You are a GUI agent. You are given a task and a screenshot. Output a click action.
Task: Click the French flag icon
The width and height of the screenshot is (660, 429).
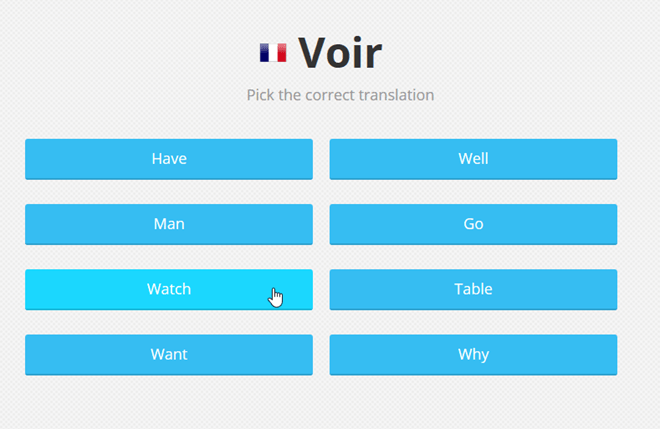click(272, 52)
